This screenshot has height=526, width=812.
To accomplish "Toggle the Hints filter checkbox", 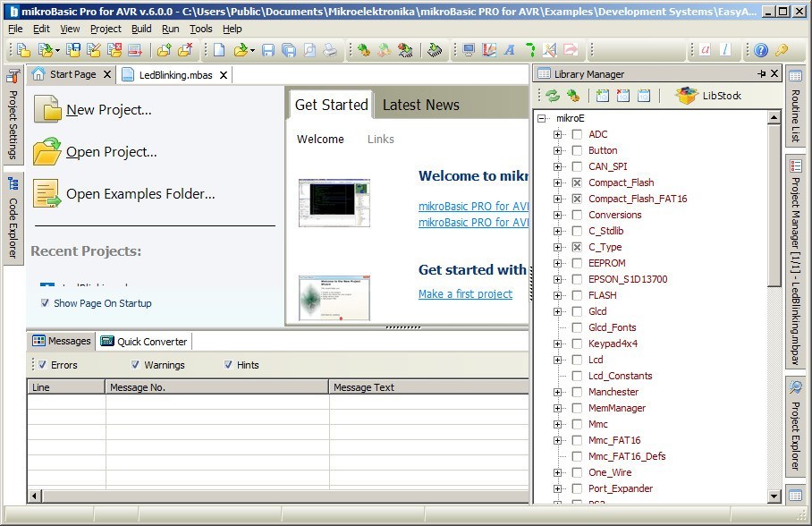I will tap(228, 365).
